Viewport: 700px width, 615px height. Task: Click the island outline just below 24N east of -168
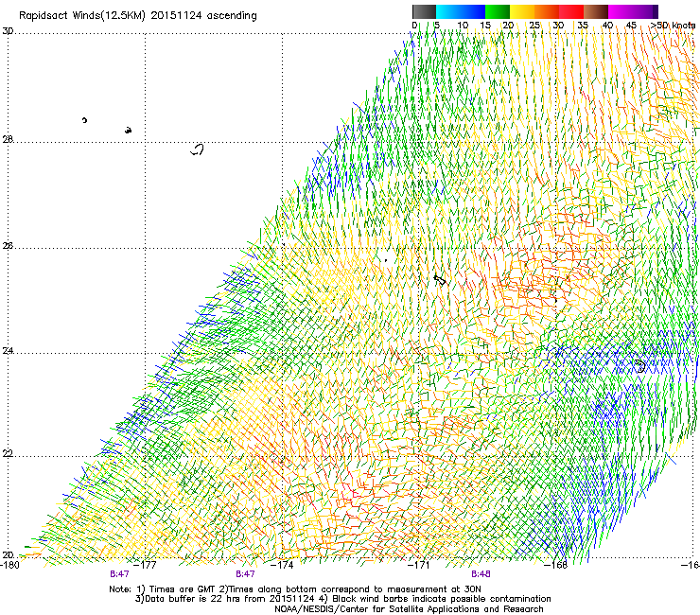[x=640, y=366]
